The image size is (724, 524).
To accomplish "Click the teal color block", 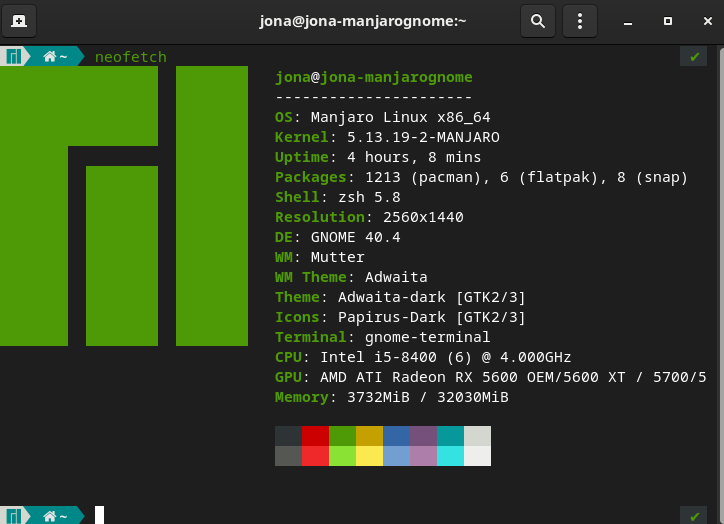I will [x=450, y=436].
